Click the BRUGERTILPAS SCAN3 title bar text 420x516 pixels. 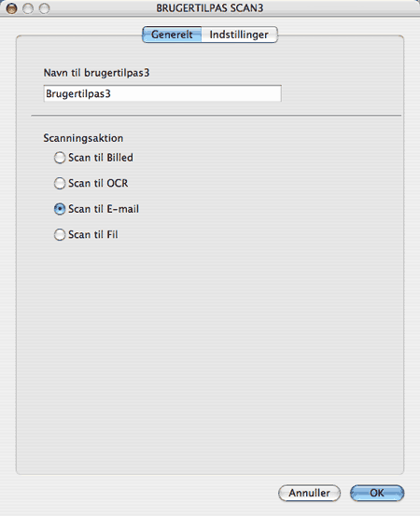(x=210, y=7)
